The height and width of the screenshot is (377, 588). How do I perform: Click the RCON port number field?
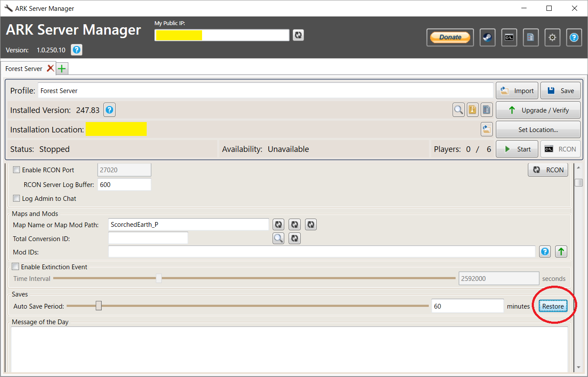[x=124, y=170]
